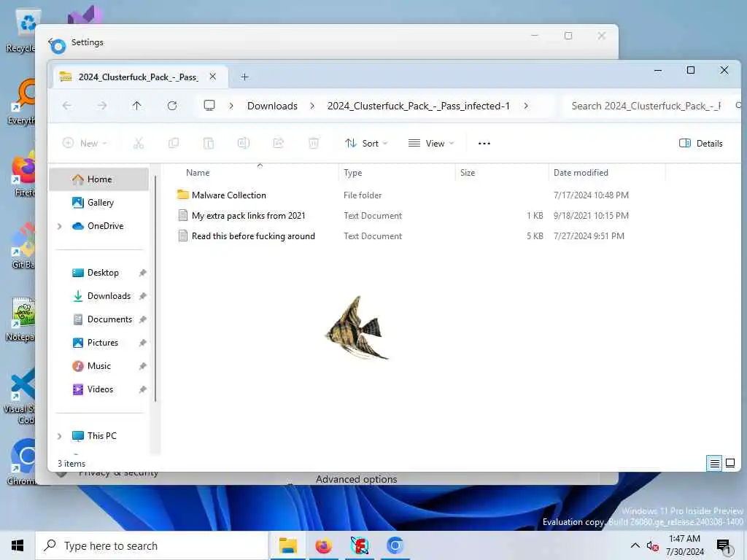Open File Explorer from taskbar
This screenshot has height=560, width=747.
287,545
